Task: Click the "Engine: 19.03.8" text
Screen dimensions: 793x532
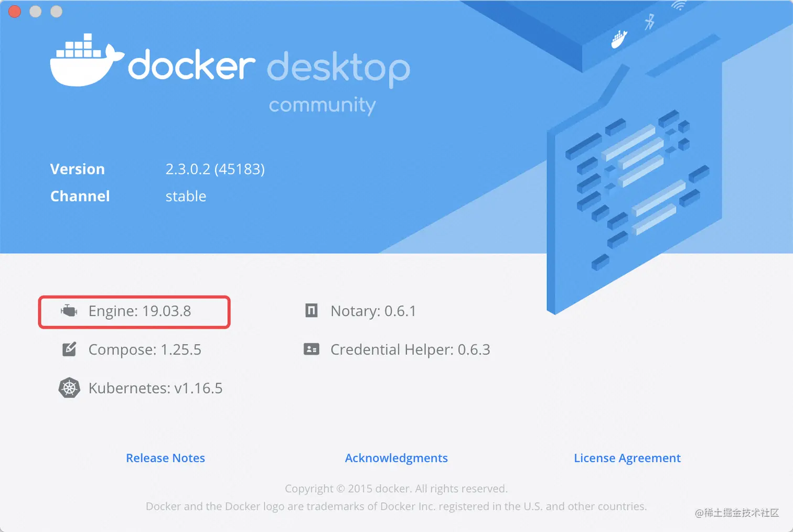Action: point(140,311)
